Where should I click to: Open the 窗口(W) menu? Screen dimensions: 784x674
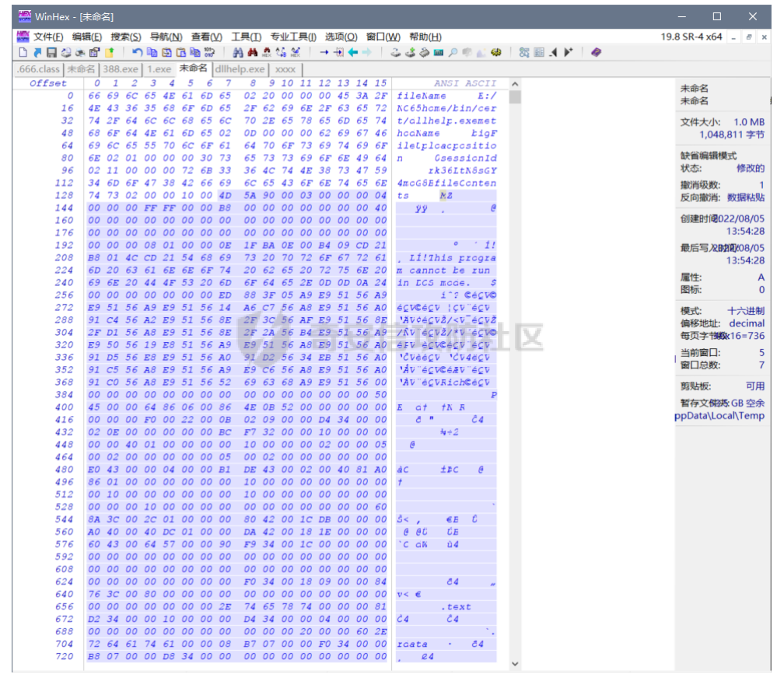(383, 37)
